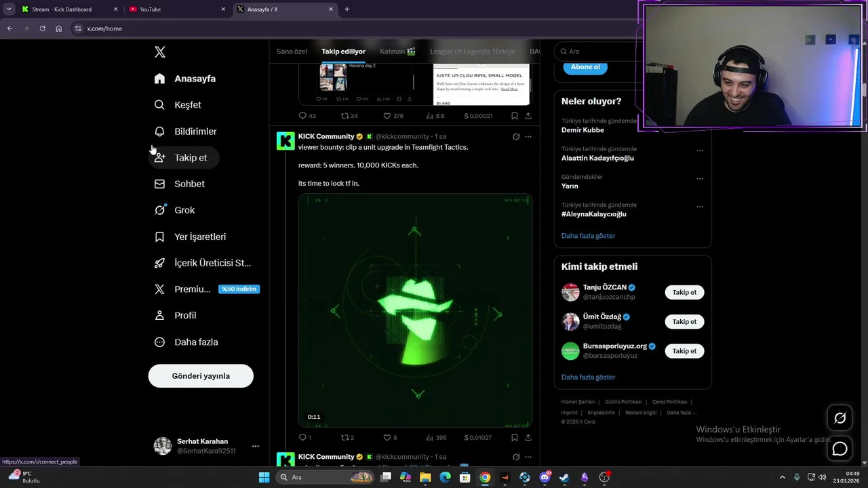868x488 pixels.
Task: Switch to Katman tab
Action: [x=397, y=52]
